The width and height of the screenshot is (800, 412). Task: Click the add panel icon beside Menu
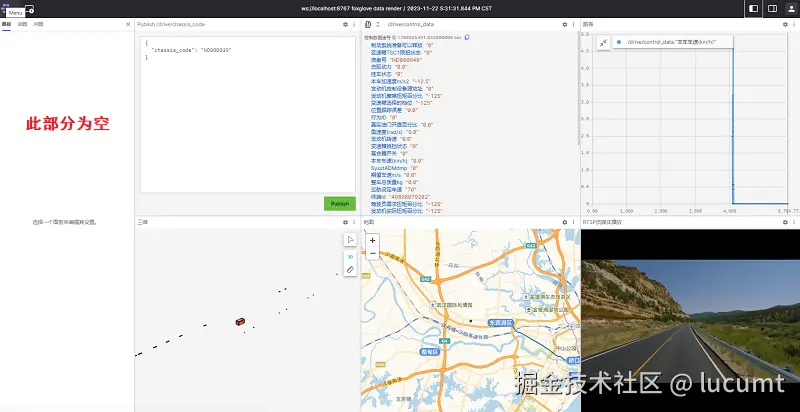(30, 9)
